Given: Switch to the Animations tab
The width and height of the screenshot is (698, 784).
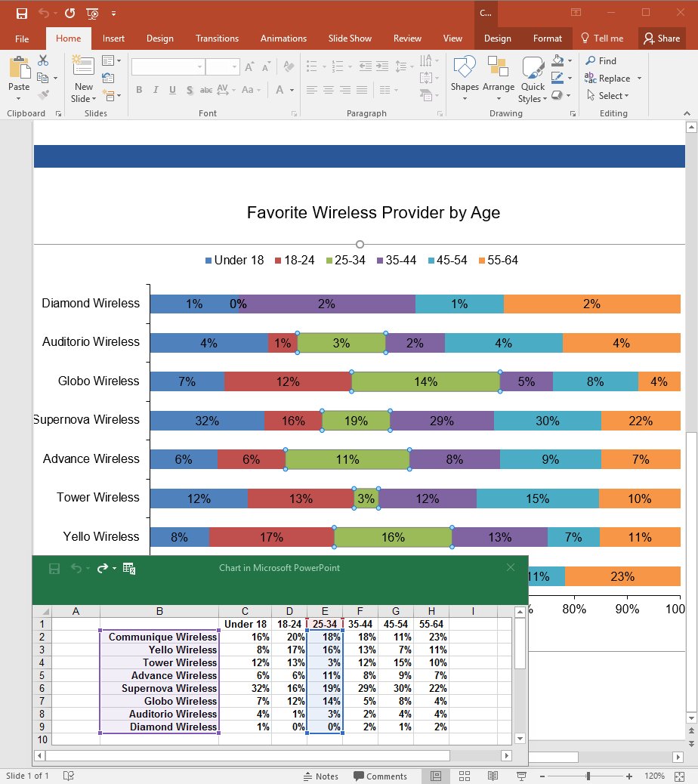Looking at the screenshot, I should click(x=283, y=39).
